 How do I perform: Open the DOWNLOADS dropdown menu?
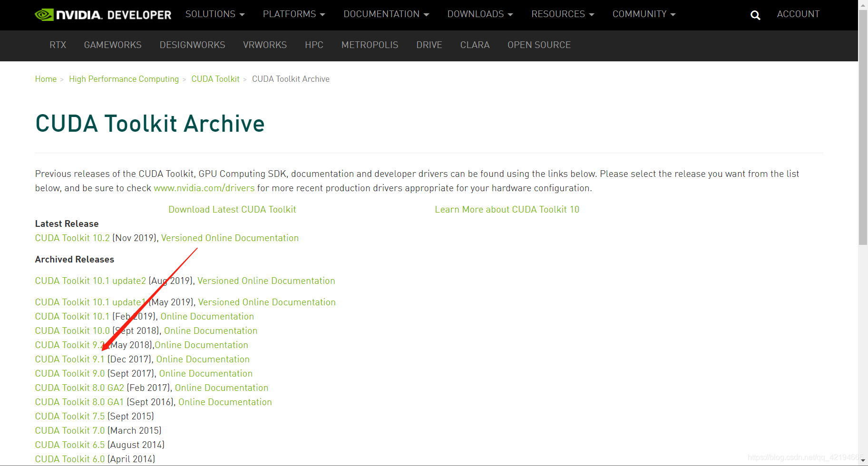click(480, 14)
